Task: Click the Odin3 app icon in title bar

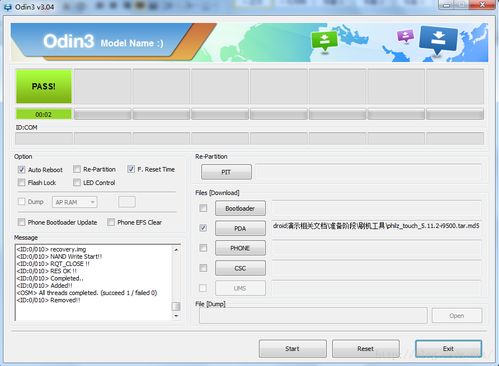Action: tap(7, 7)
